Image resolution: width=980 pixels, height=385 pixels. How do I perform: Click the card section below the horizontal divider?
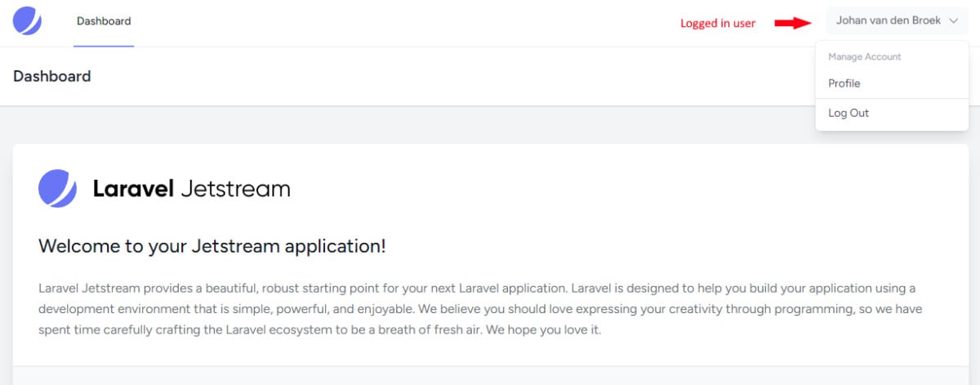[490, 376]
